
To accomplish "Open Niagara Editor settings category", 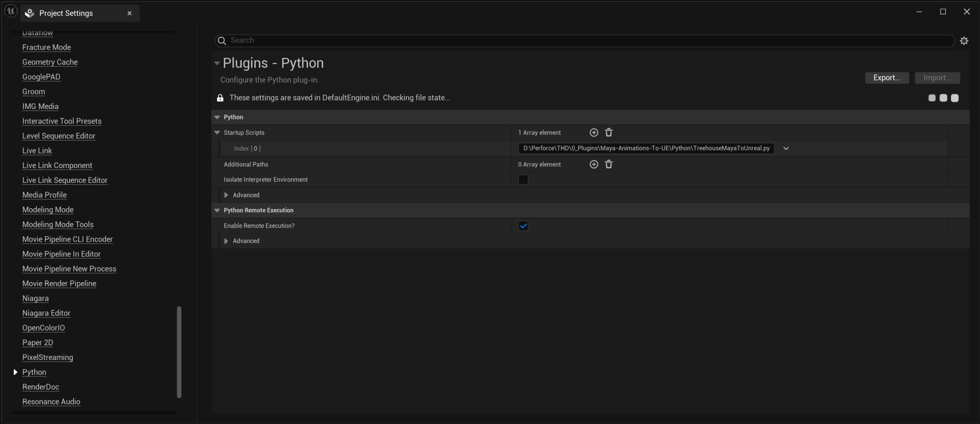I will coord(46,313).
